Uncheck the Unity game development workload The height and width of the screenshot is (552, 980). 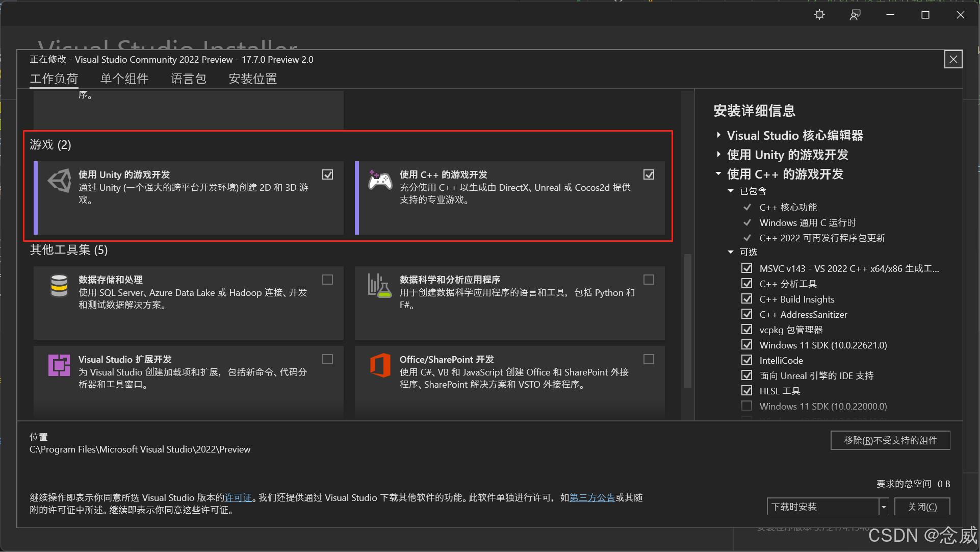tap(328, 174)
